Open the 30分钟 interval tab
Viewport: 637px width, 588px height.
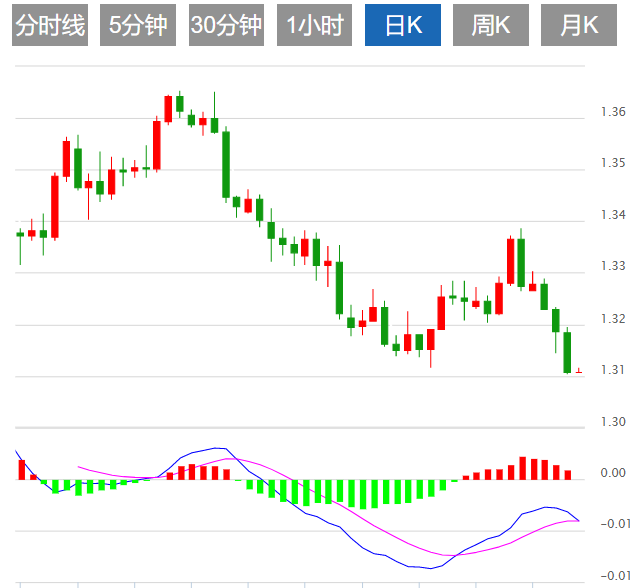click(x=226, y=26)
